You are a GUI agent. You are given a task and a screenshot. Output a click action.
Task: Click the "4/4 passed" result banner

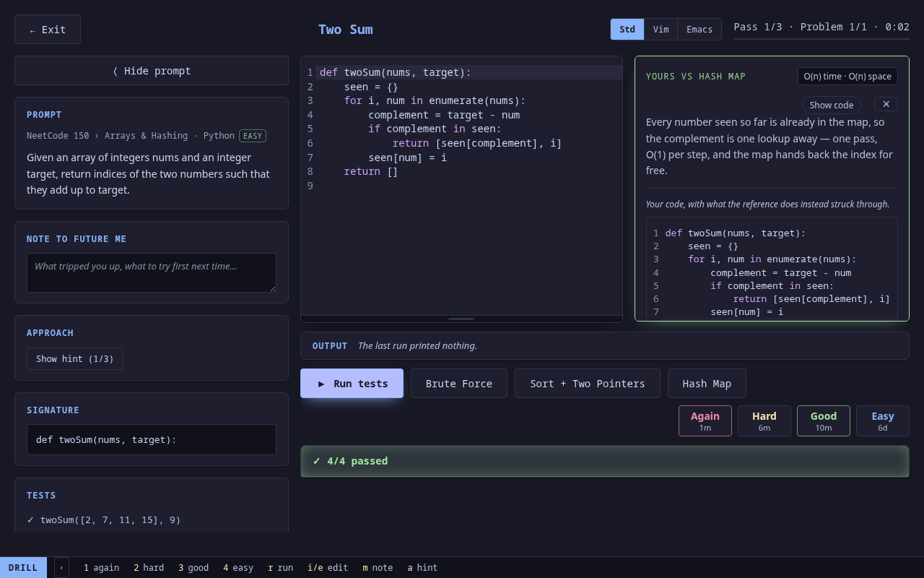point(605,461)
